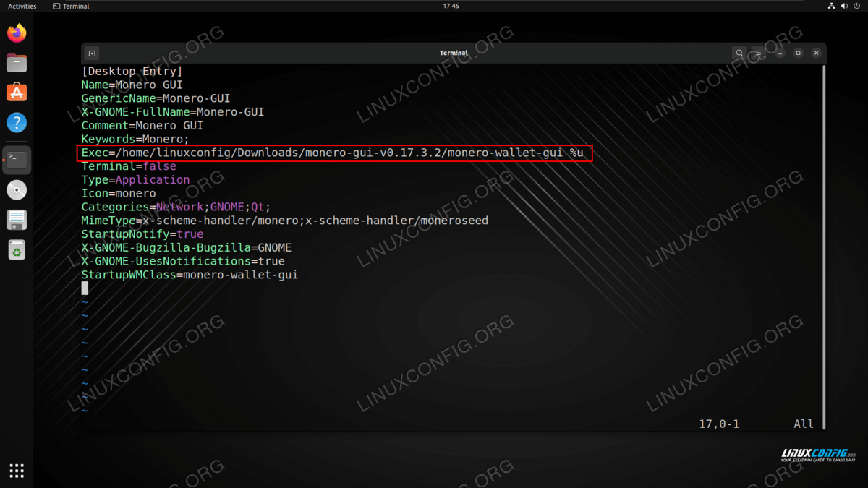Open the Terminal hamburger menu

[758, 53]
